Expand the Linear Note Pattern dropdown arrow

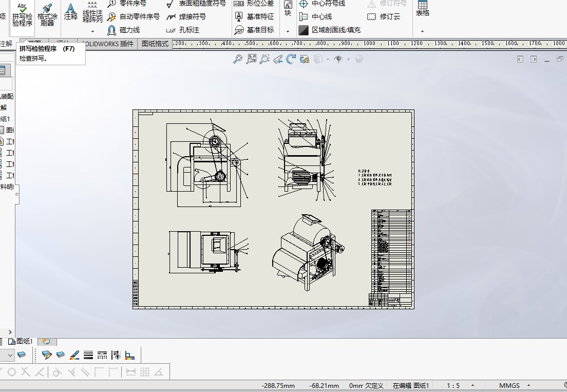pyautogui.click(x=92, y=31)
